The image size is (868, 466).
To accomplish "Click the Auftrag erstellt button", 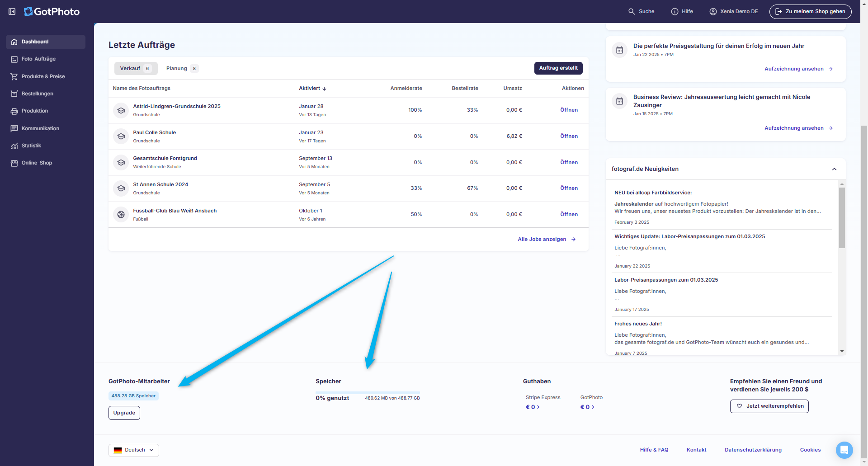I will 558,68.
